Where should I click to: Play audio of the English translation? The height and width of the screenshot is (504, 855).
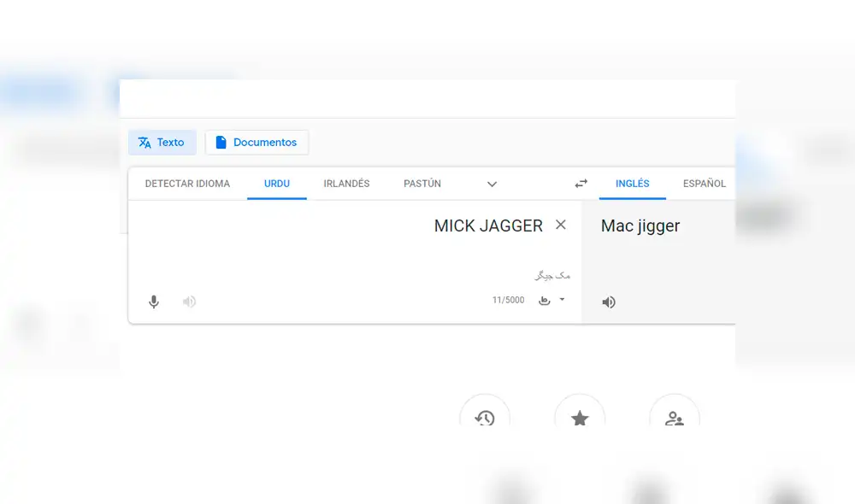point(609,302)
